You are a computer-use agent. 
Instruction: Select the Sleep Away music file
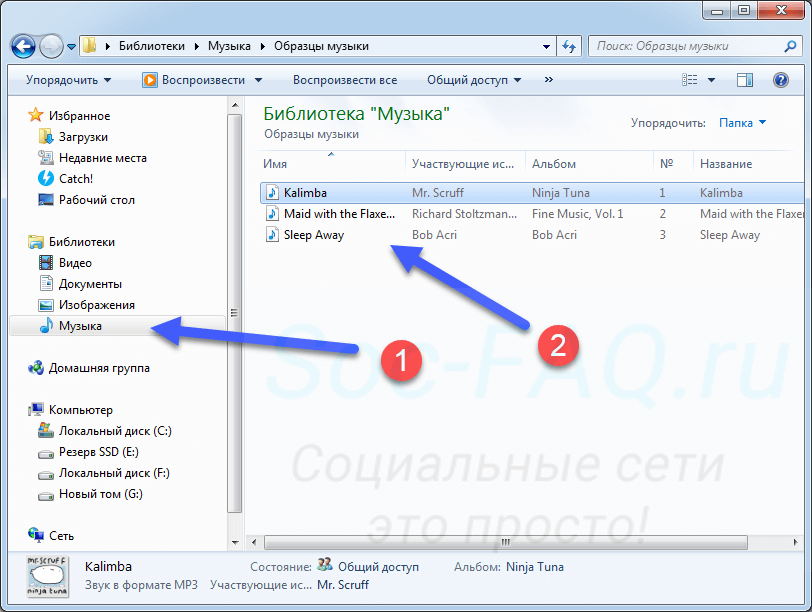313,235
